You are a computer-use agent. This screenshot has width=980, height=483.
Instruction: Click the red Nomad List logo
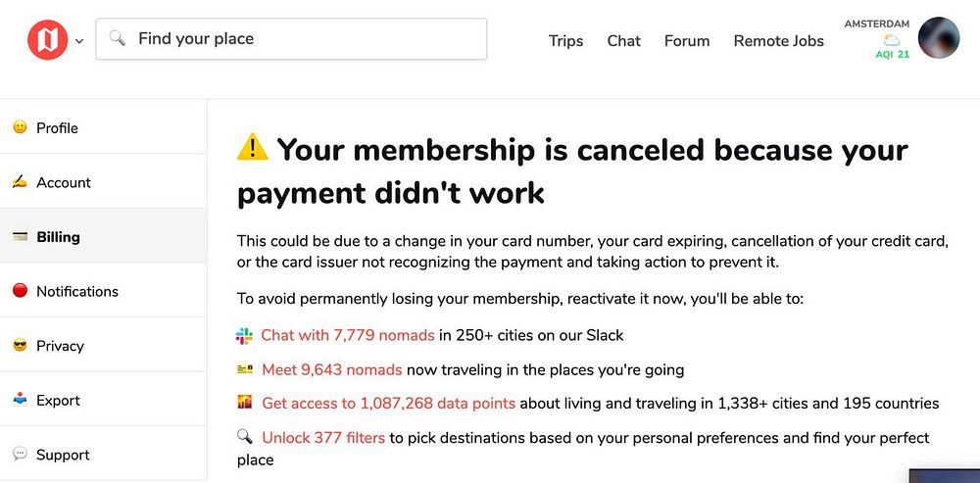coord(47,40)
